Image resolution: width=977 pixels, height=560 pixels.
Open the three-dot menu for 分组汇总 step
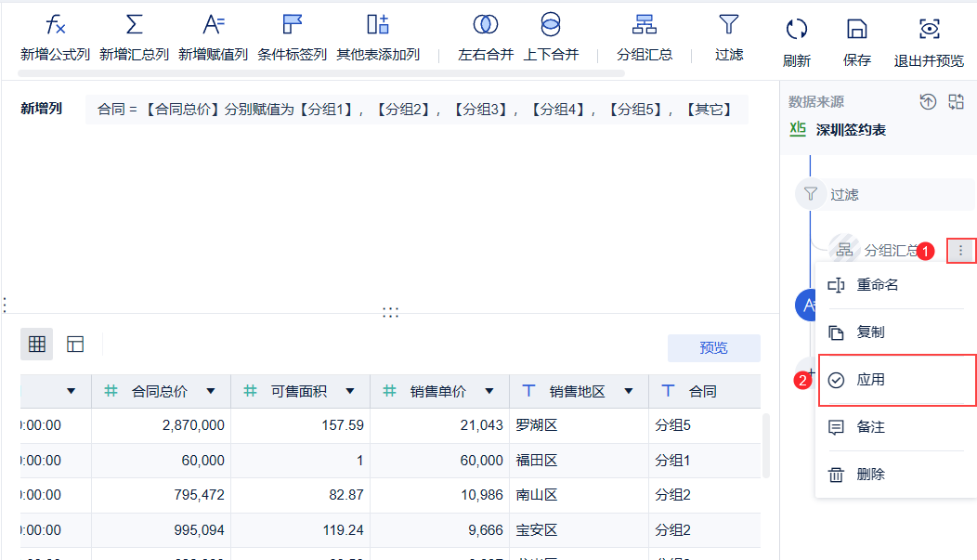(961, 251)
